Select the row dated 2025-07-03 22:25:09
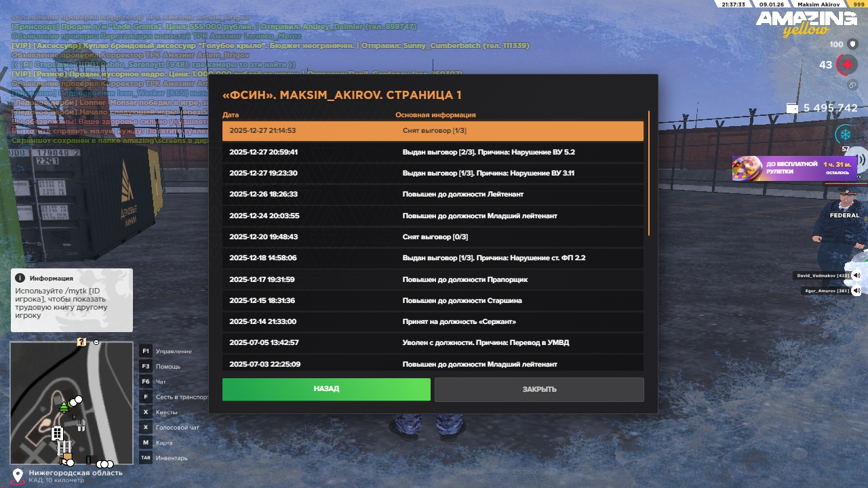The height and width of the screenshot is (488, 868). (433, 364)
